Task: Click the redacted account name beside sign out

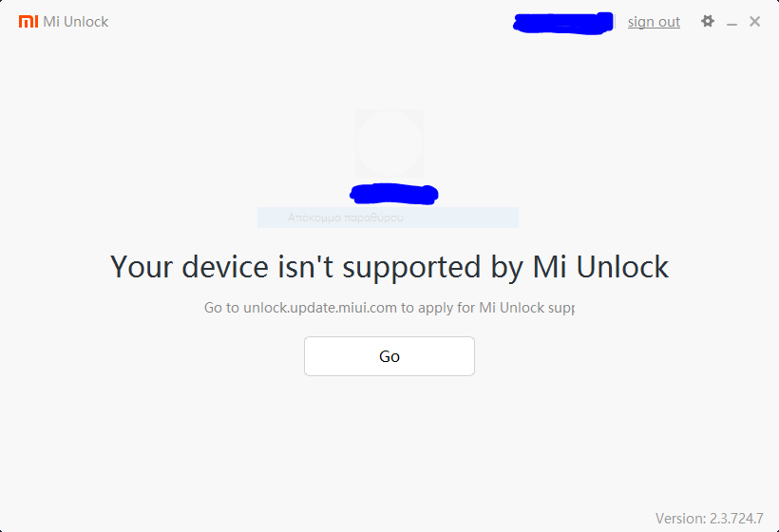Action: click(x=563, y=24)
